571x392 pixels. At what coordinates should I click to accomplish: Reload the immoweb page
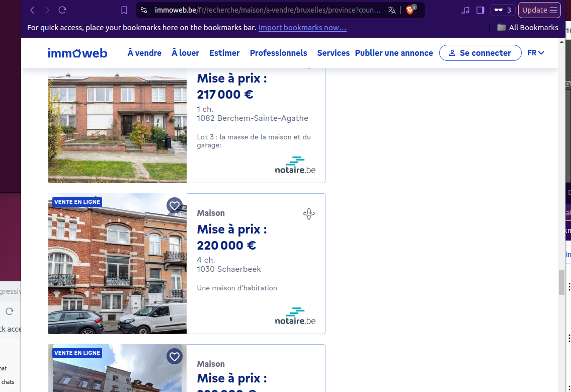point(62,10)
